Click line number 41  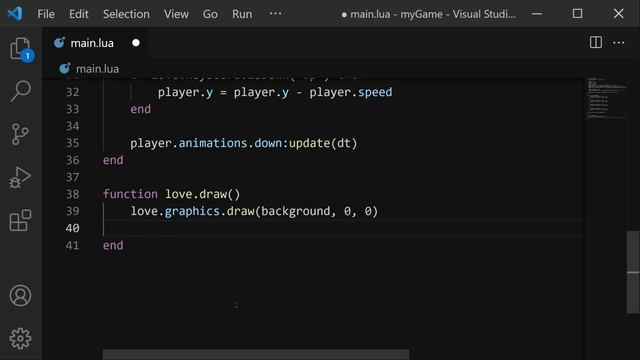pyautogui.click(x=73, y=245)
